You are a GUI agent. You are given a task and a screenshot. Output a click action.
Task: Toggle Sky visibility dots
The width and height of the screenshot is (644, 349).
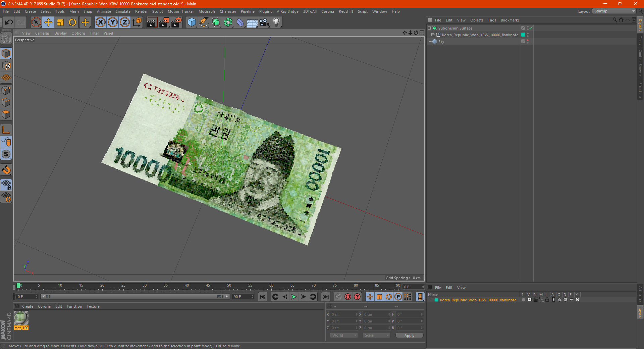(x=528, y=41)
